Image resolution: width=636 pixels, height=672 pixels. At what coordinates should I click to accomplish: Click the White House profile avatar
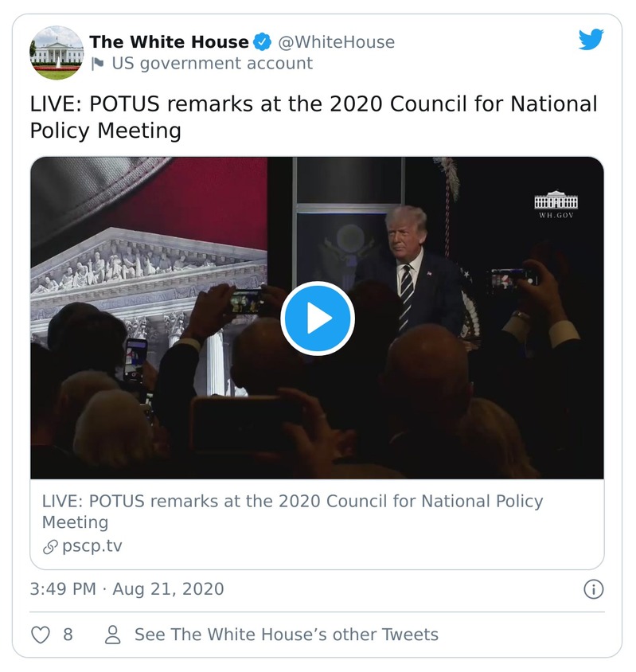tap(57, 53)
